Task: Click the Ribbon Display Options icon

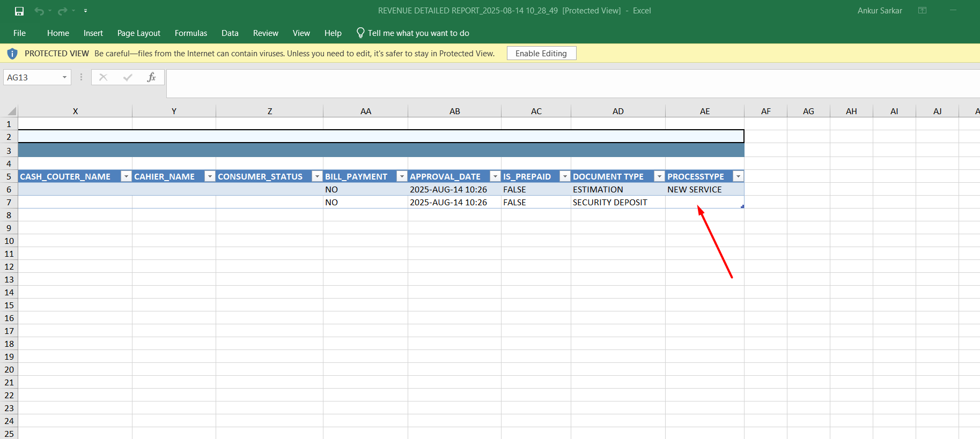Action: [x=922, y=11]
